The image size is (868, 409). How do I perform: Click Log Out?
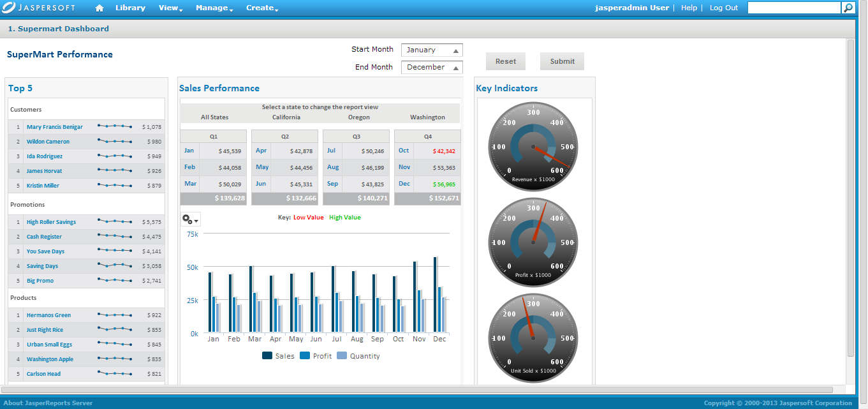click(x=724, y=8)
